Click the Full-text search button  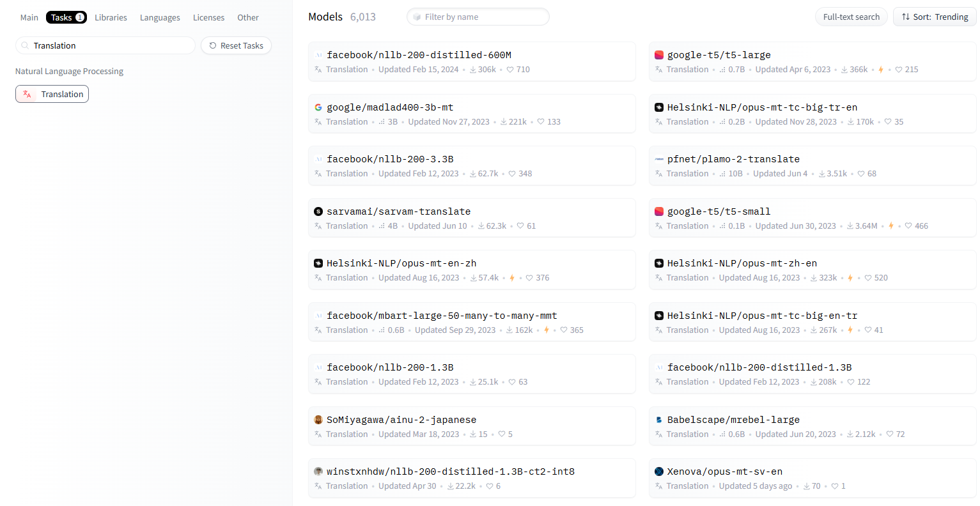[x=851, y=17]
